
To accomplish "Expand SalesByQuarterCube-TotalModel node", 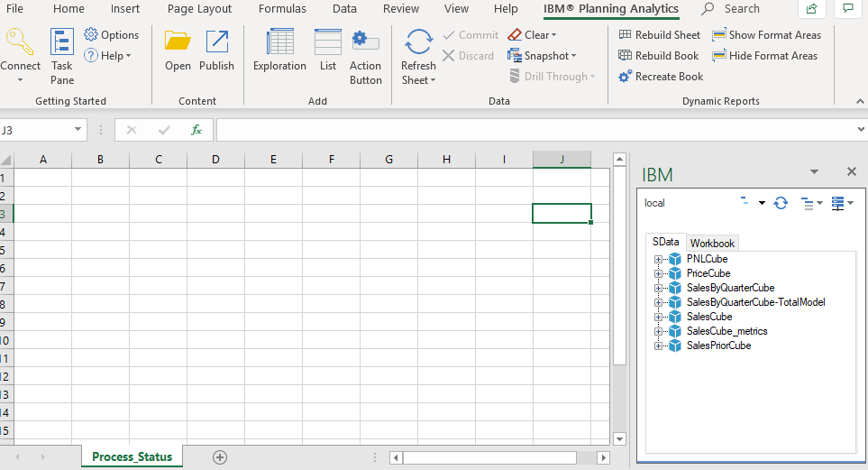I will (658, 302).
